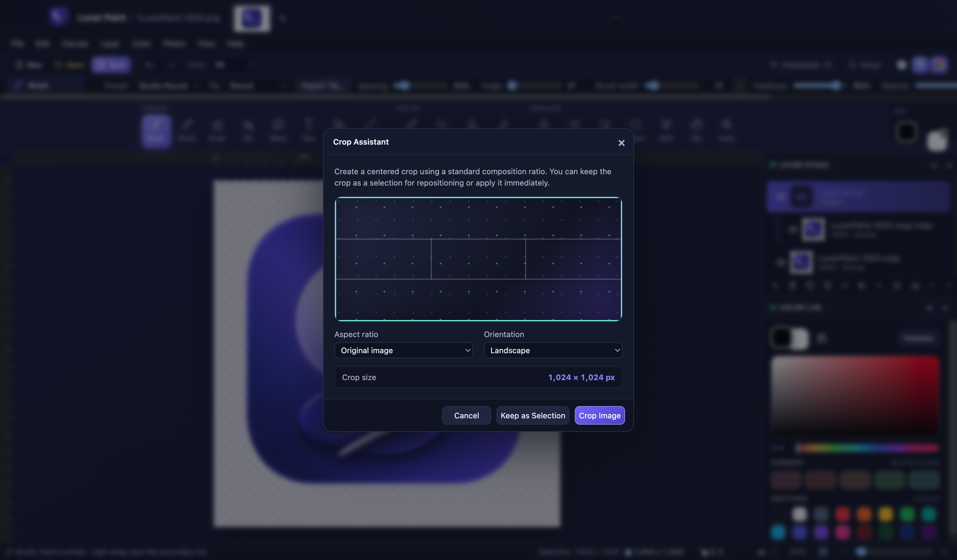Image resolution: width=957 pixels, height=560 pixels.
Task: Select the yellow palette swatch
Action: (886, 515)
